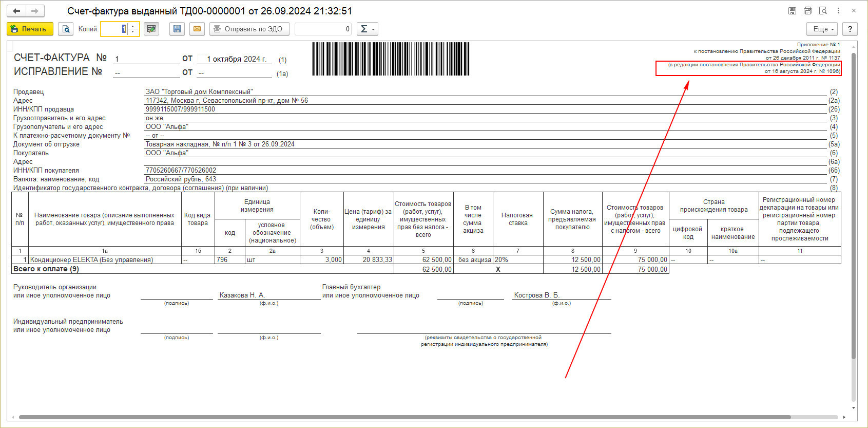Send the invoice by email envelope icon
This screenshot has height=428, width=868.
pyautogui.click(x=197, y=29)
